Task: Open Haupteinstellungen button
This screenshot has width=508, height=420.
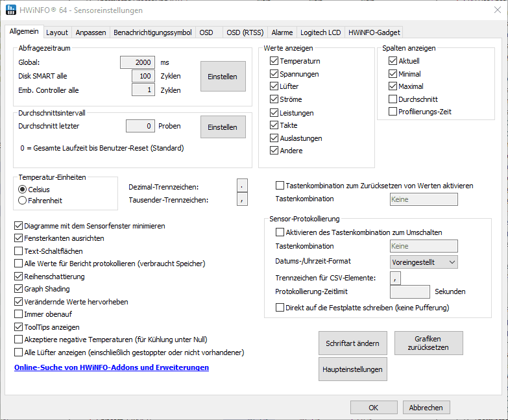Action: coord(352,369)
